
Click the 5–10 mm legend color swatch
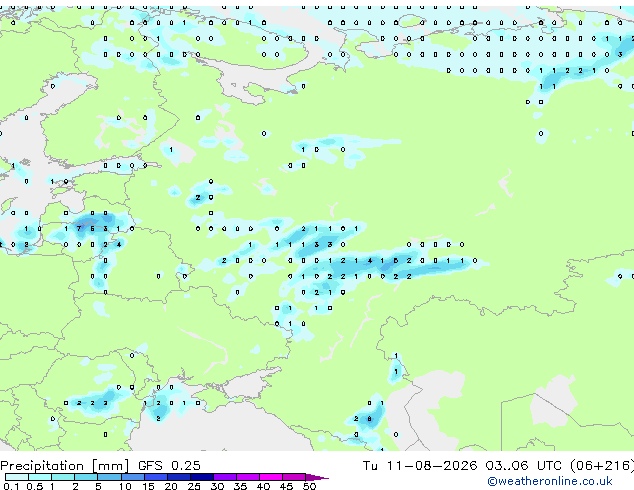point(109,477)
